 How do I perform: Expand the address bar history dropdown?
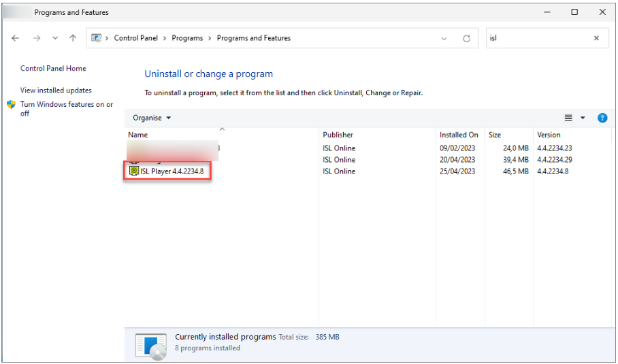pos(444,38)
